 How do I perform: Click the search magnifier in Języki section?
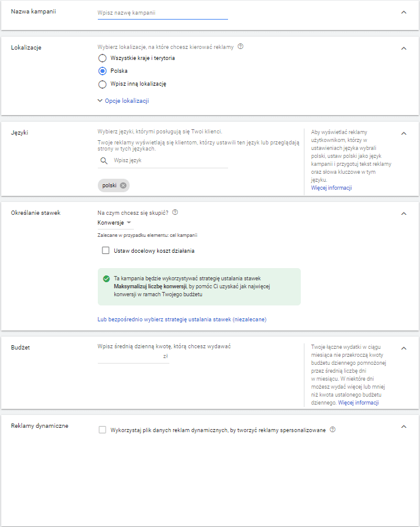click(102, 160)
